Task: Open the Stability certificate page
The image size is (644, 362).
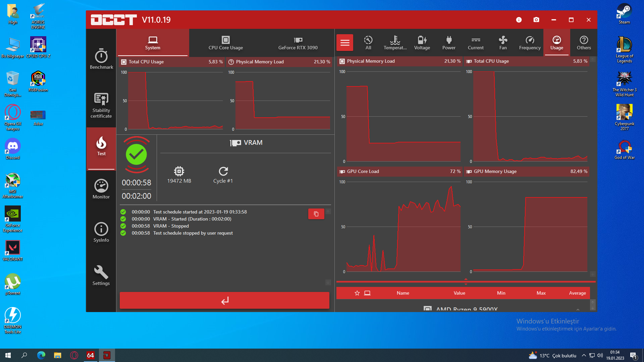Action: point(101,105)
